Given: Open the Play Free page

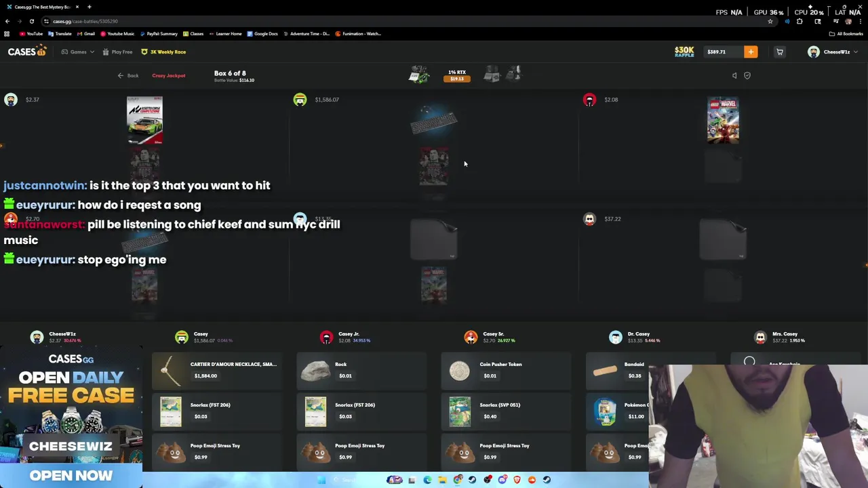Looking at the screenshot, I should coord(117,52).
